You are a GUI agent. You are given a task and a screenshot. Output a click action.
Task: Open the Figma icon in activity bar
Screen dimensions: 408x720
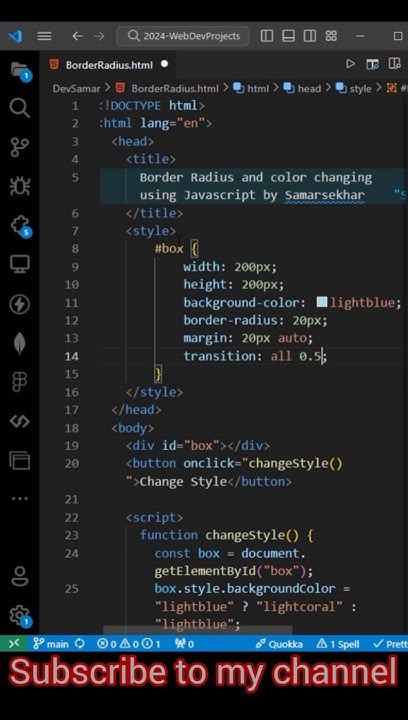[20, 382]
